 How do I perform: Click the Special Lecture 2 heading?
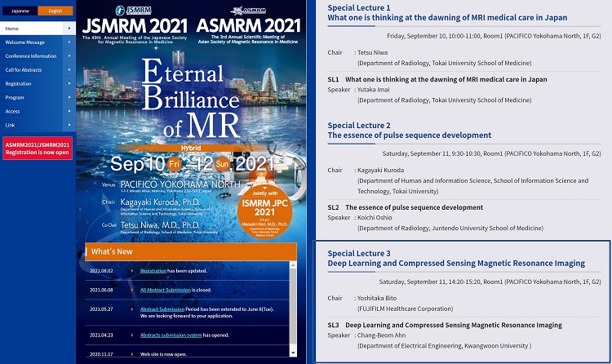(359, 126)
